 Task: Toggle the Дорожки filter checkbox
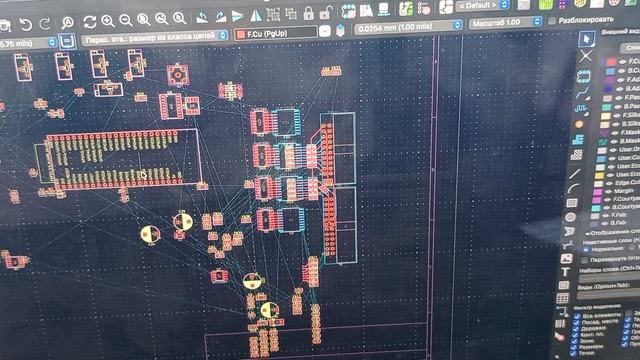pos(576,329)
